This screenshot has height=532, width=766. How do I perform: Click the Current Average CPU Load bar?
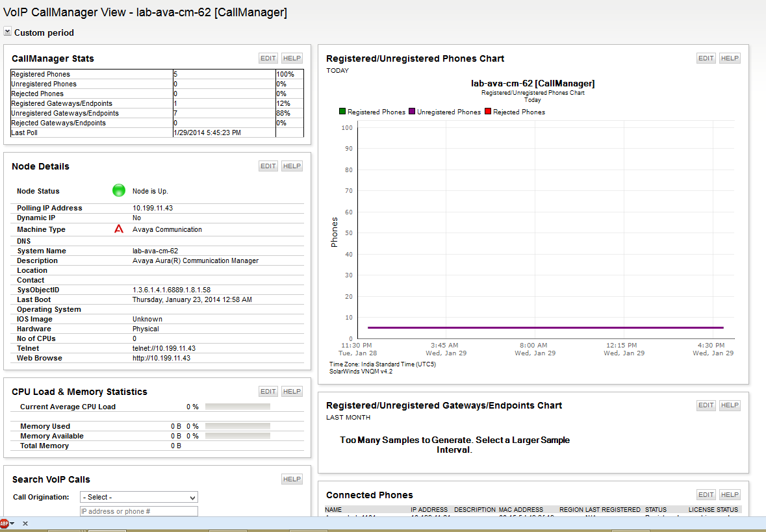point(238,407)
